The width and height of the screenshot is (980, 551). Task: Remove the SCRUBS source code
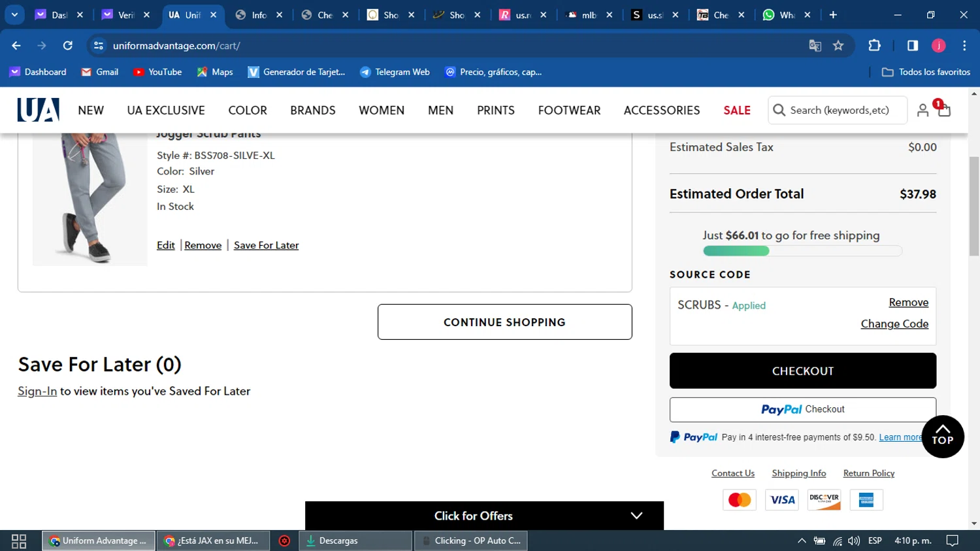908,302
